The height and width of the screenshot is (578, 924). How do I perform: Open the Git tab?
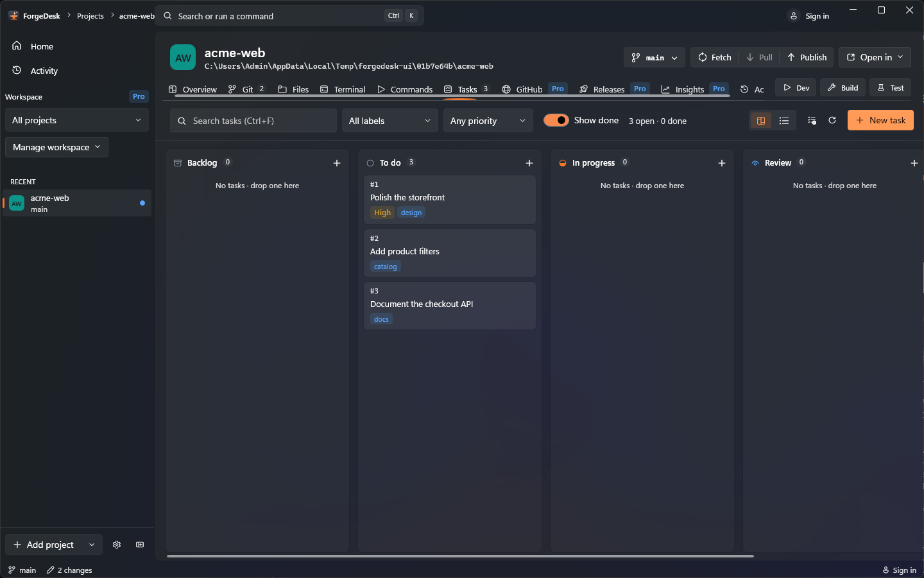(x=246, y=89)
